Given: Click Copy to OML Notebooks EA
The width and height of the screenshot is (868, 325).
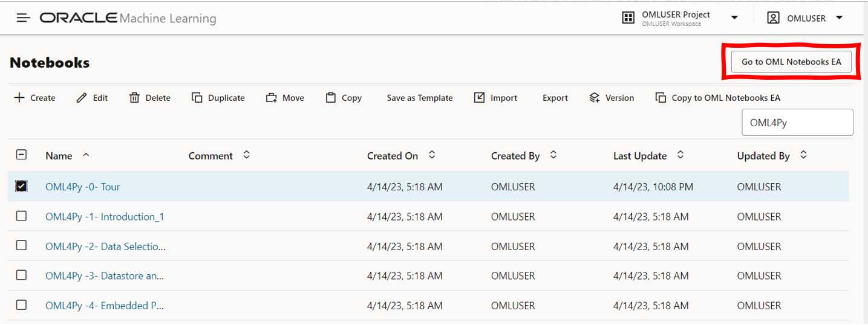Looking at the screenshot, I should pos(725,98).
